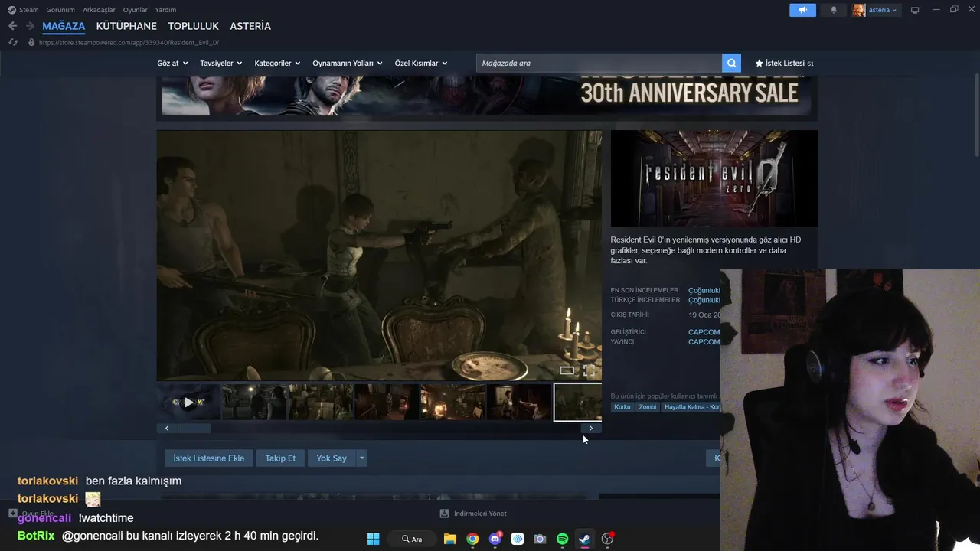
Task: Expand the Yok Say dropdown arrow
Action: click(362, 458)
